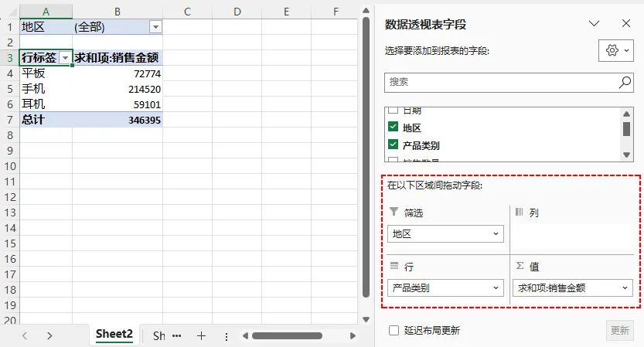Click the vertical dots tab bar handle
Viewport: 644px width, 347px height.
click(x=227, y=337)
